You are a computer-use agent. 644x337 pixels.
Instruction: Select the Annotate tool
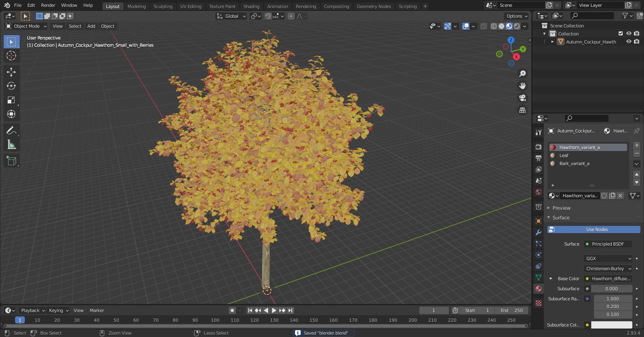coord(11,130)
